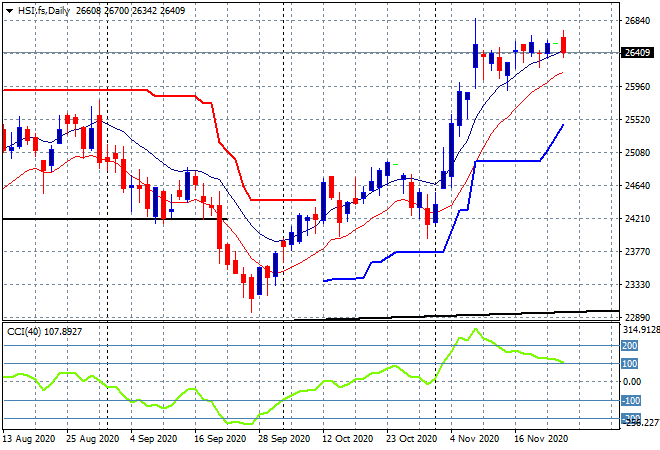Click the triangle arrow beside HSI,fs,Daily

[9, 8]
